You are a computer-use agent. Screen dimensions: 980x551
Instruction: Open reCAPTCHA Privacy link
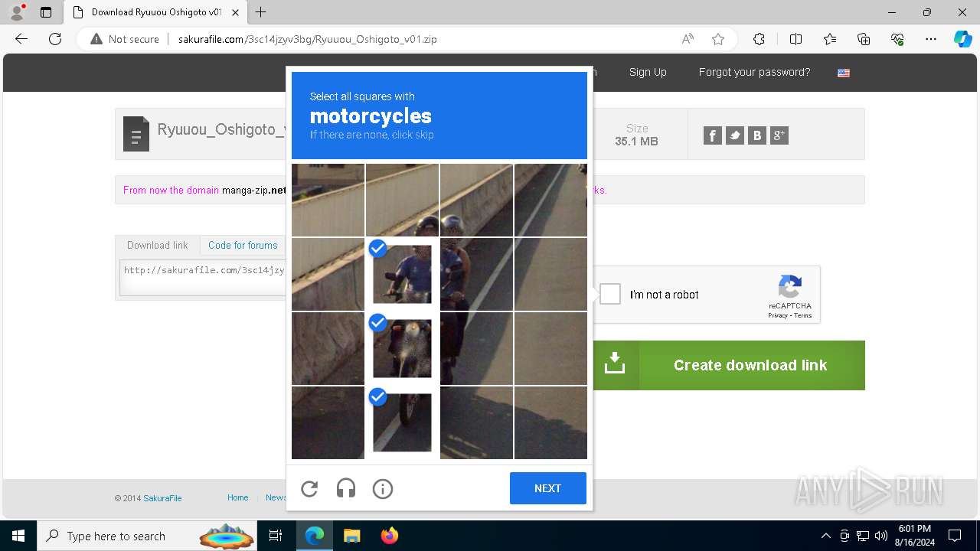click(x=777, y=315)
